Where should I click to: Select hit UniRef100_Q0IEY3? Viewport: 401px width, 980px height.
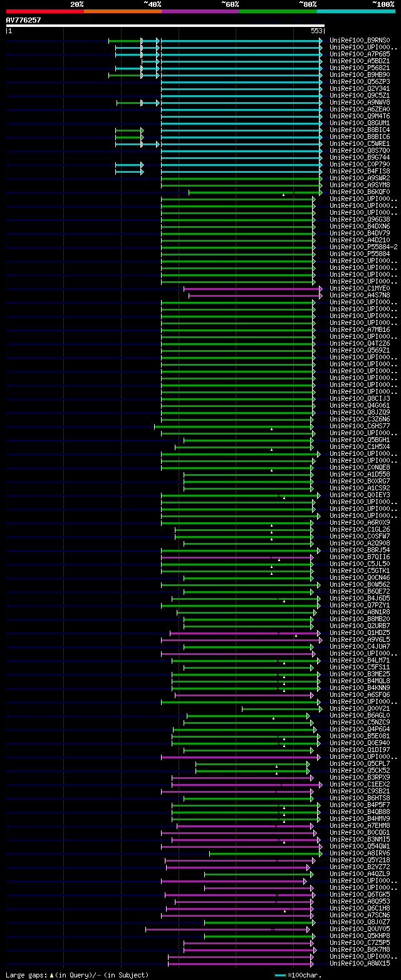[360, 495]
